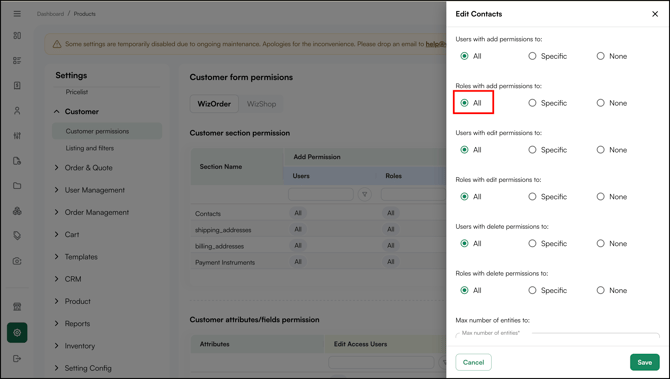Open the sliders adjustments icon in sidebar
Viewport: 670px width, 379px height.
pos(17,135)
